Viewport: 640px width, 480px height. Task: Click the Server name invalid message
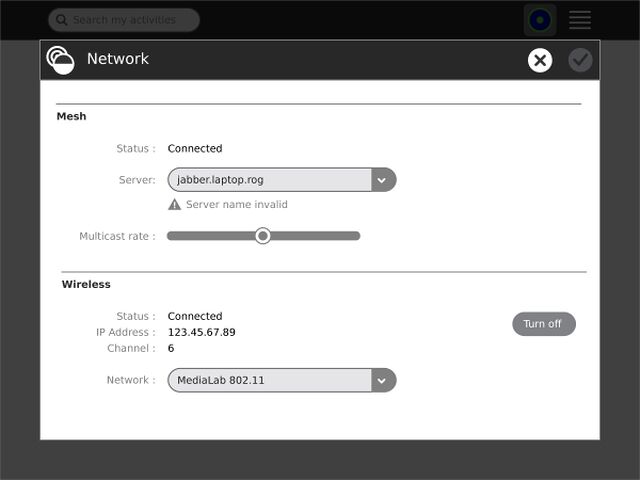tap(236, 204)
